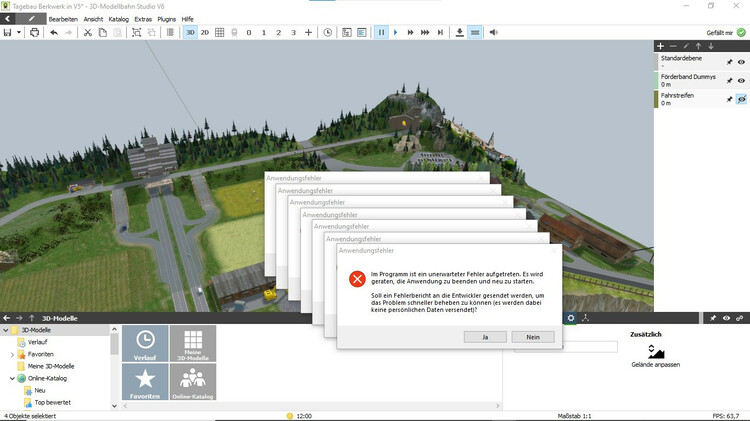This screenshot has width=750, height=421.
Task: Open the Verlauf catalog tile
Action: click(x=145, y=343)
